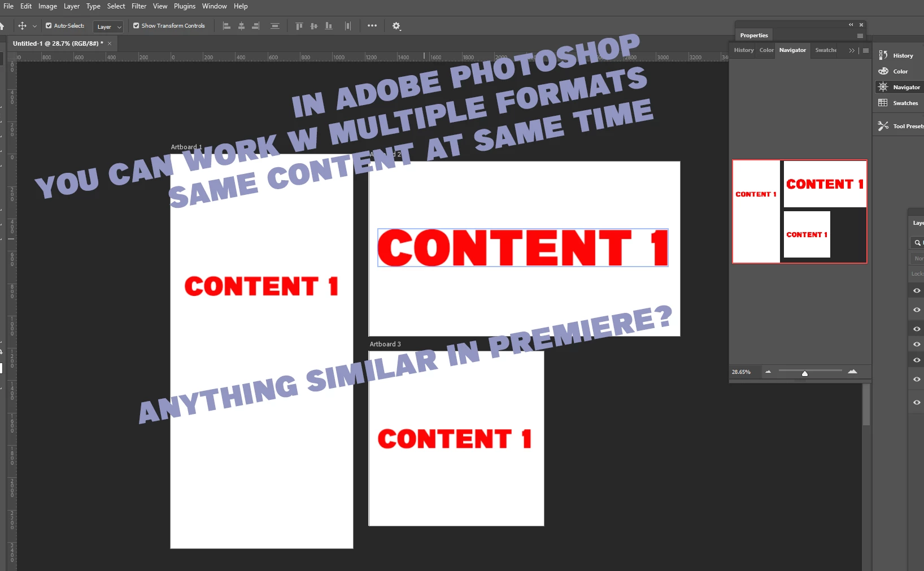Toggle Show Transform Controls checkbox
The image size is (924, 571).
(136, 25)
